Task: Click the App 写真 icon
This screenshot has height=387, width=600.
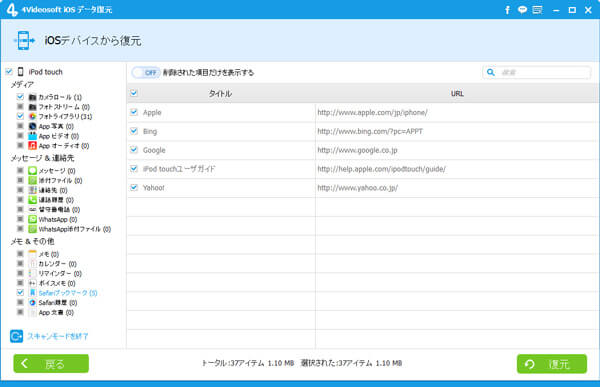Action: [33, 126]
